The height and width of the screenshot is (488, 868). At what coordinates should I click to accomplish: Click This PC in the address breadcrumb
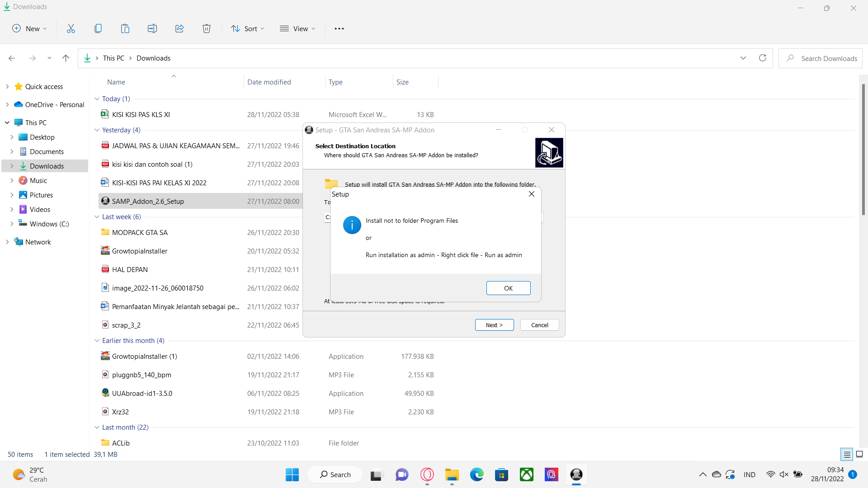[x=113, y=58]
